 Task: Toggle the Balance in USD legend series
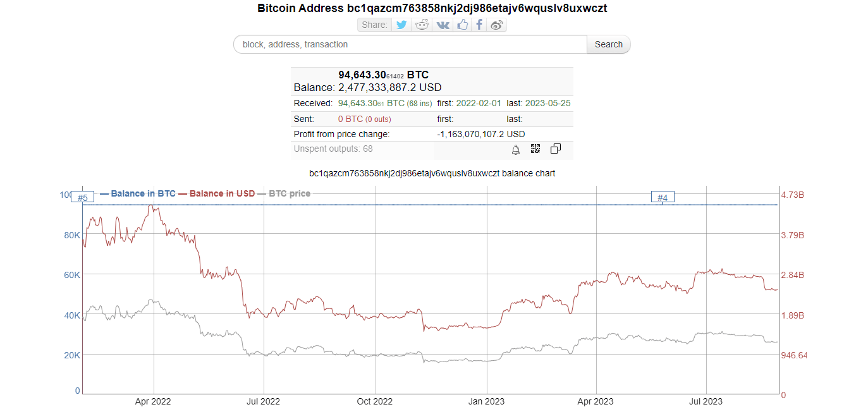pyautogui.click(x=217, y=193)
